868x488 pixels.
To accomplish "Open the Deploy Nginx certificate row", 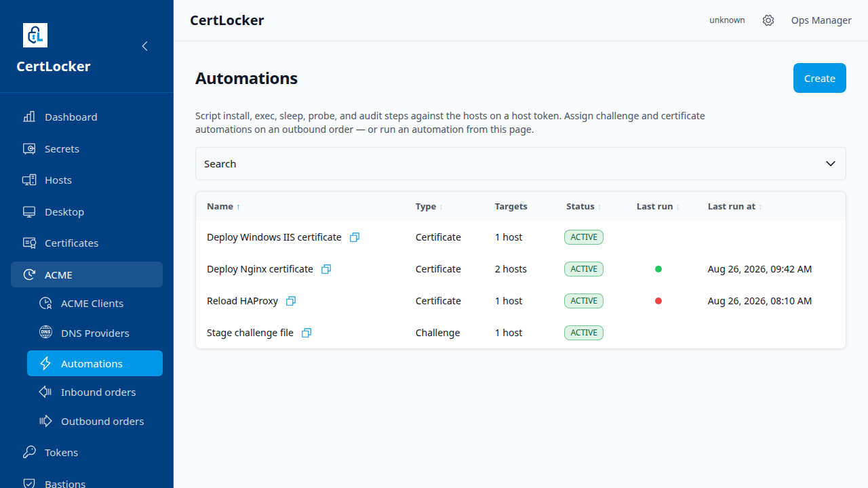I will 521,269.
